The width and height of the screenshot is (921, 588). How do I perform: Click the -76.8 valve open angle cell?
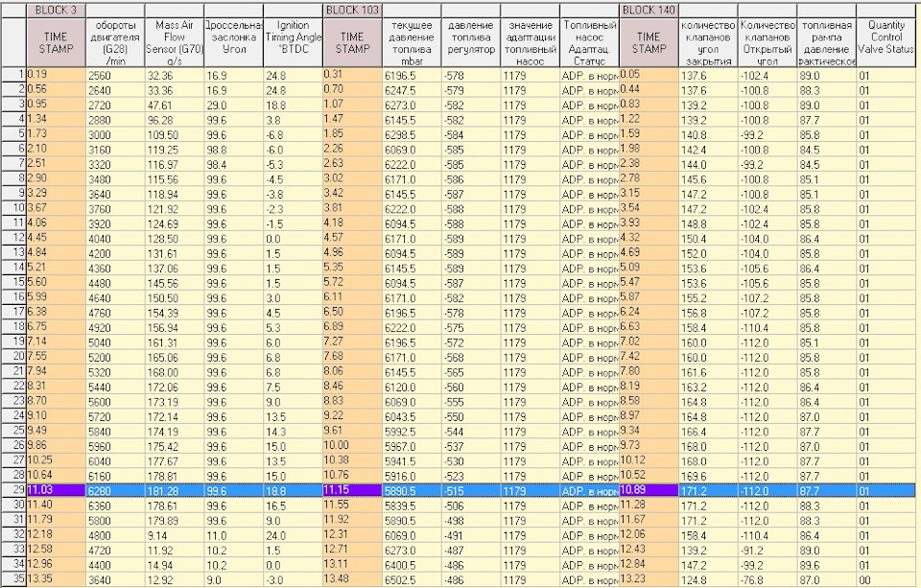(x=767, y=579)
